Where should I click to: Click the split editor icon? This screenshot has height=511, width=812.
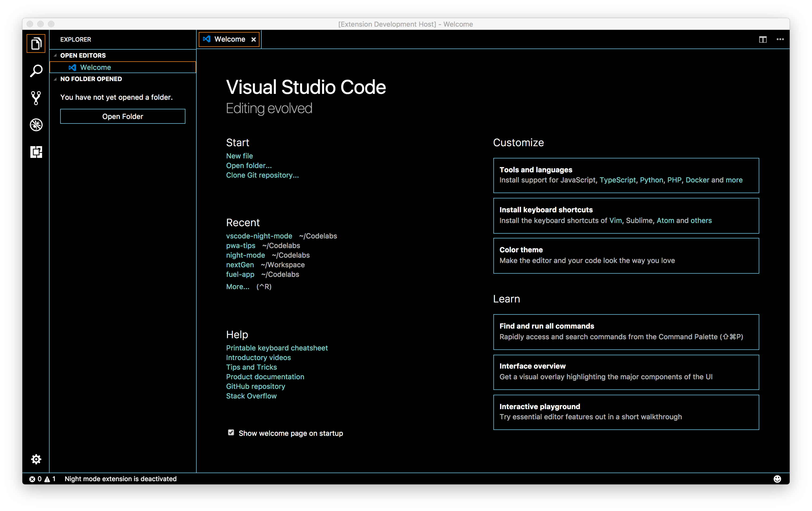(x=763, y=39)
